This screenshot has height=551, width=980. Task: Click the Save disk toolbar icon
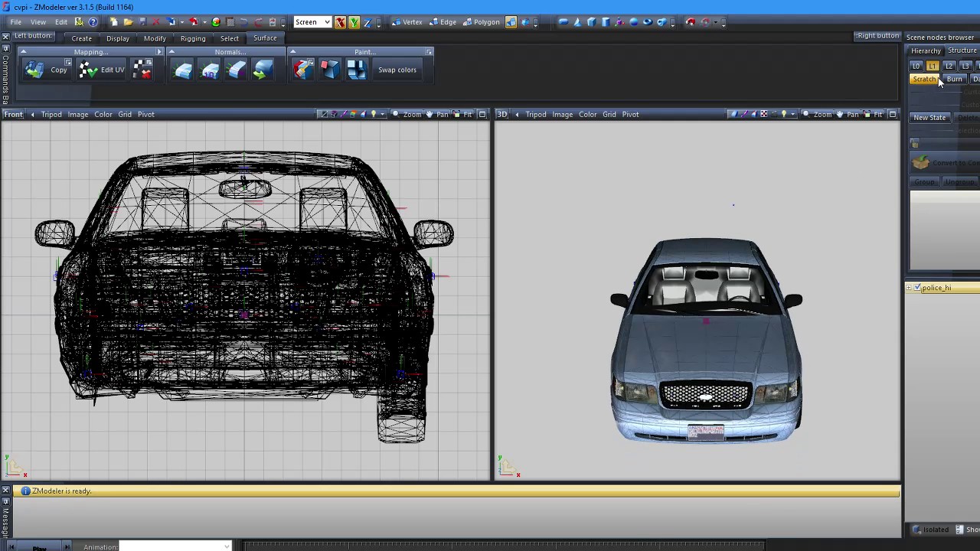coord(142,22)
